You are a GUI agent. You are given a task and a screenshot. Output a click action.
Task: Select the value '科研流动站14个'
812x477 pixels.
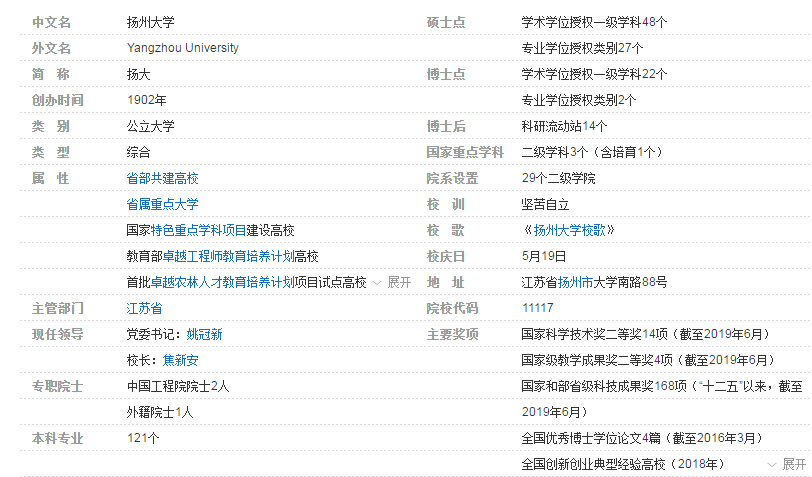[564, 126]
